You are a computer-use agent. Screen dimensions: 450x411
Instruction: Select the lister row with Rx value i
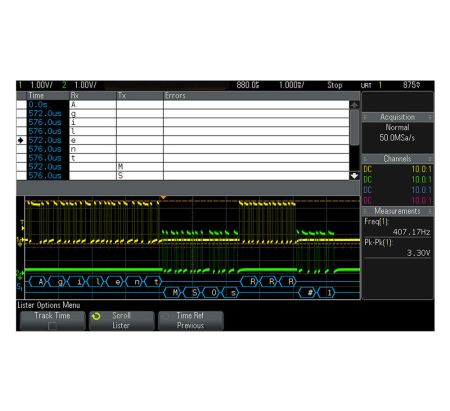[x=183, y=122]
